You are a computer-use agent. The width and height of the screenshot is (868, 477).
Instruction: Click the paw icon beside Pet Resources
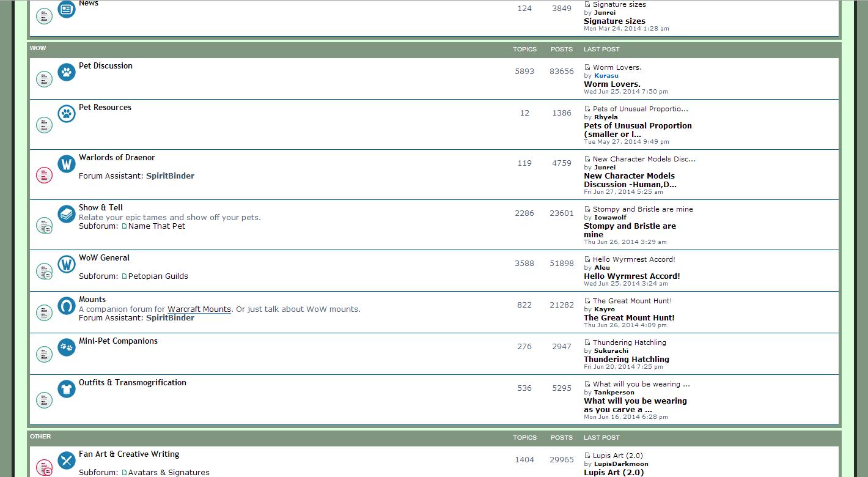[x=67, y=114]
